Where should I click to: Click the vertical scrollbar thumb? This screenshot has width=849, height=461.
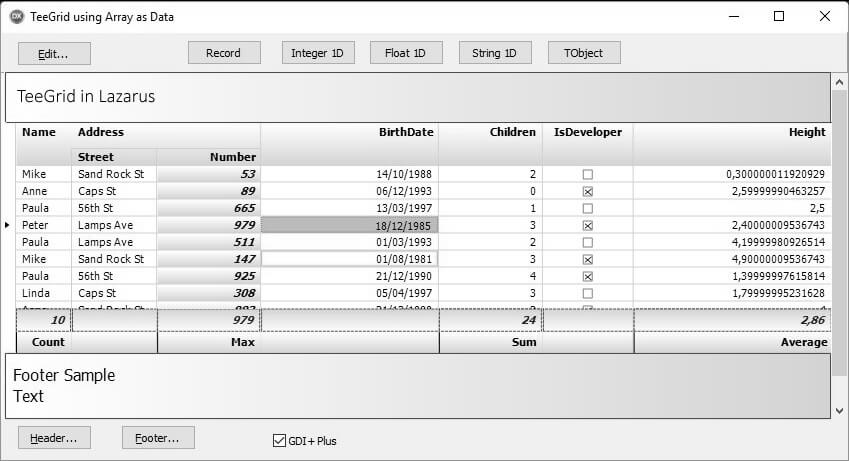(x=839, y=233)
